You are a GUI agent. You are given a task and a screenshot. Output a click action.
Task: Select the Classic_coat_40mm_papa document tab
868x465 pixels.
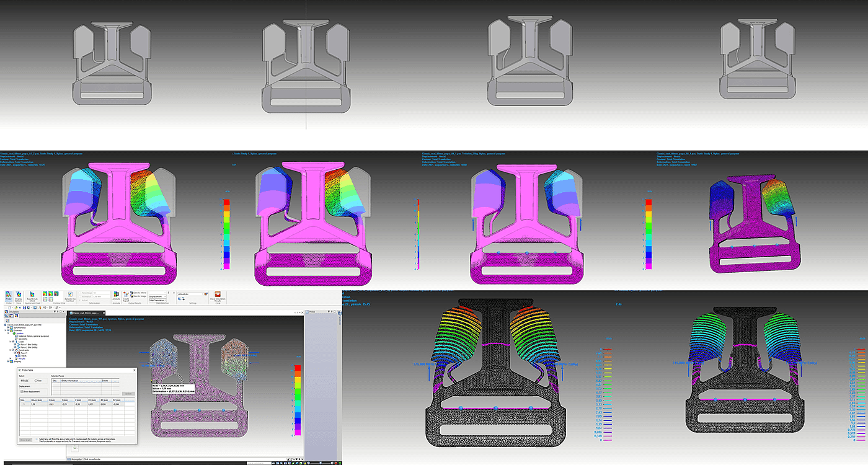pos(85,313)
